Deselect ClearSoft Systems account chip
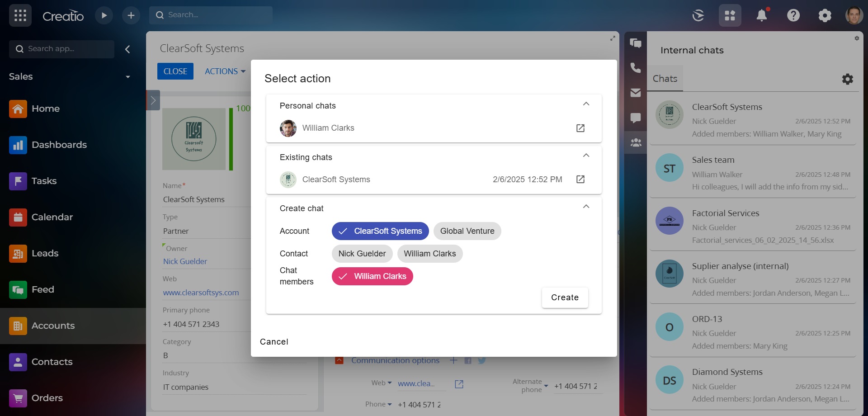This screenshot has height=416, width=868. [380, 231]
